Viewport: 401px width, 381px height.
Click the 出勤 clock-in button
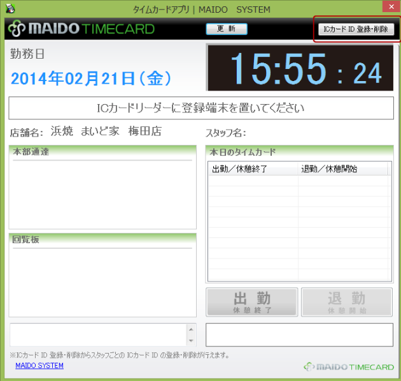coord(252,302)
